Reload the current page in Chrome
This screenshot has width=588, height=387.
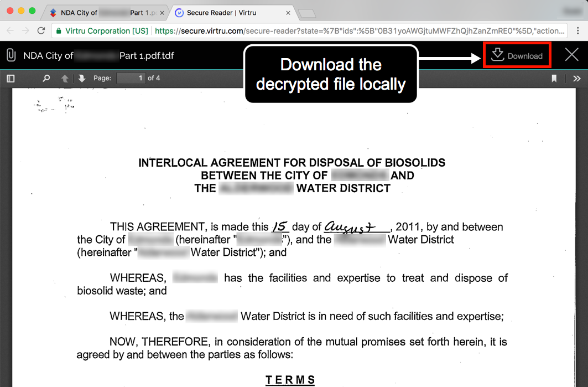[41, 32]
